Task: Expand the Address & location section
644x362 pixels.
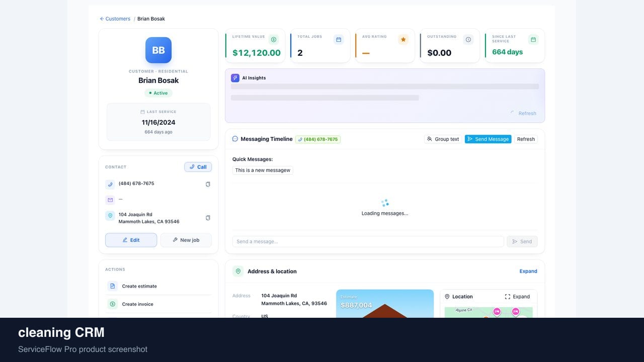Action: [x=528, y=271]
